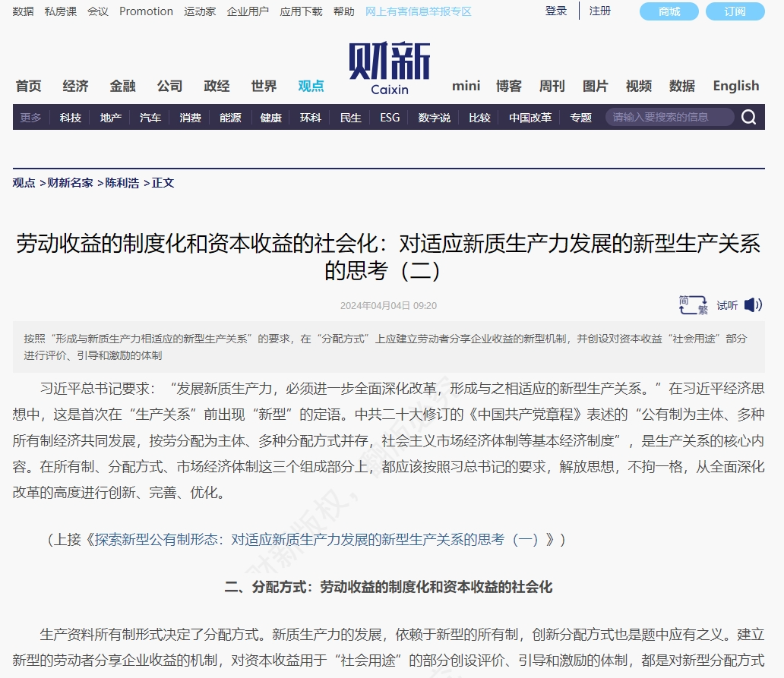784x678 pixels.
Task: Click the Caixin 财新 logo
Action: (389, 68)
